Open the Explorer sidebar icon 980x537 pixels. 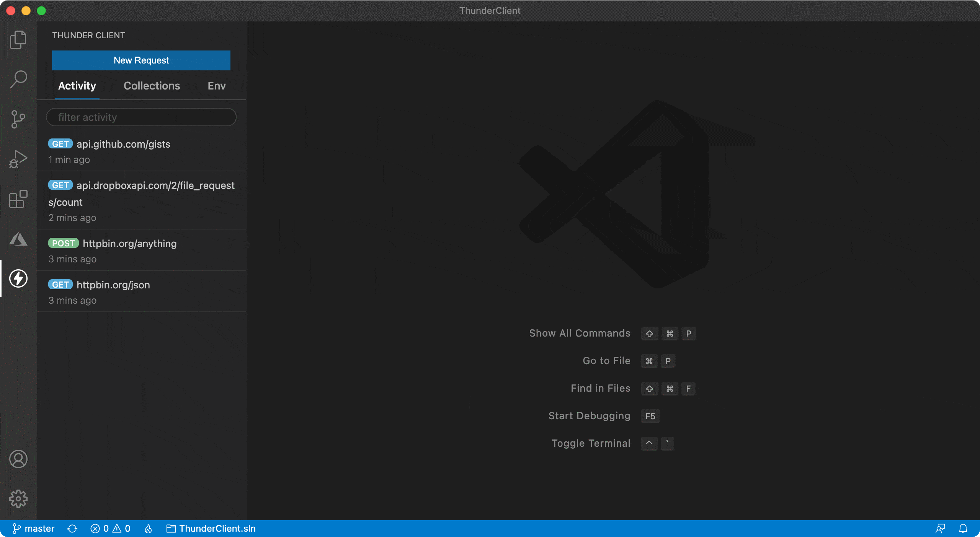pos(18,39)
